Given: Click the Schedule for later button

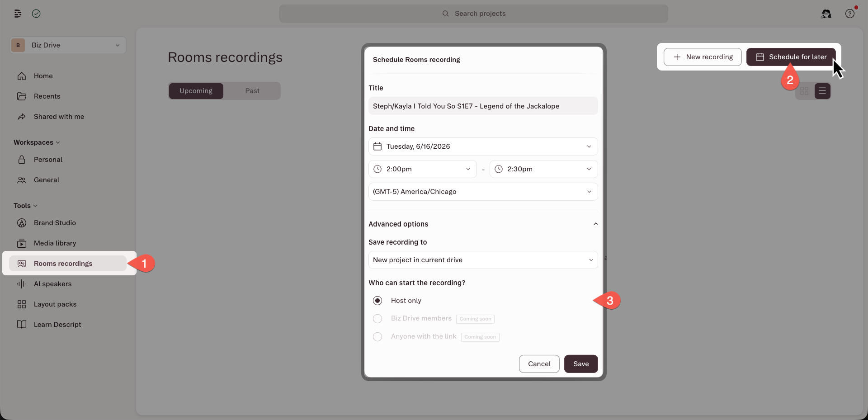Looking at the screenshot, I should (x=791, y=57).
